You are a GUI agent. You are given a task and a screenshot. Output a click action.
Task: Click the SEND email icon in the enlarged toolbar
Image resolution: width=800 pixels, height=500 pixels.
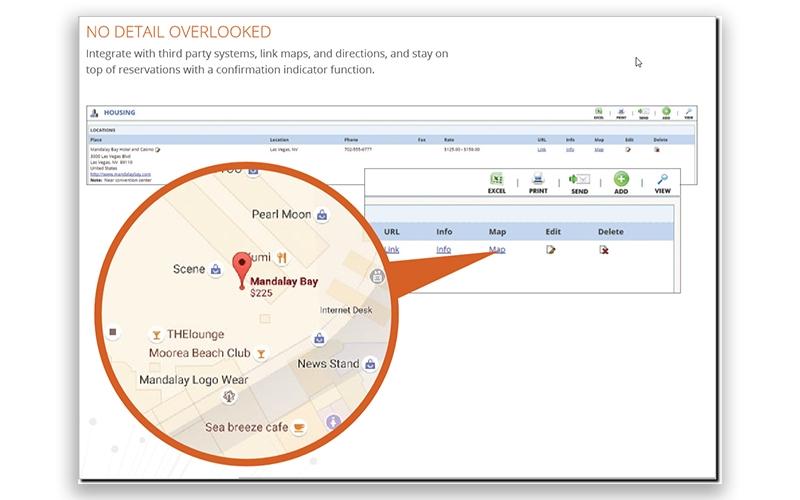coord(580,179)
